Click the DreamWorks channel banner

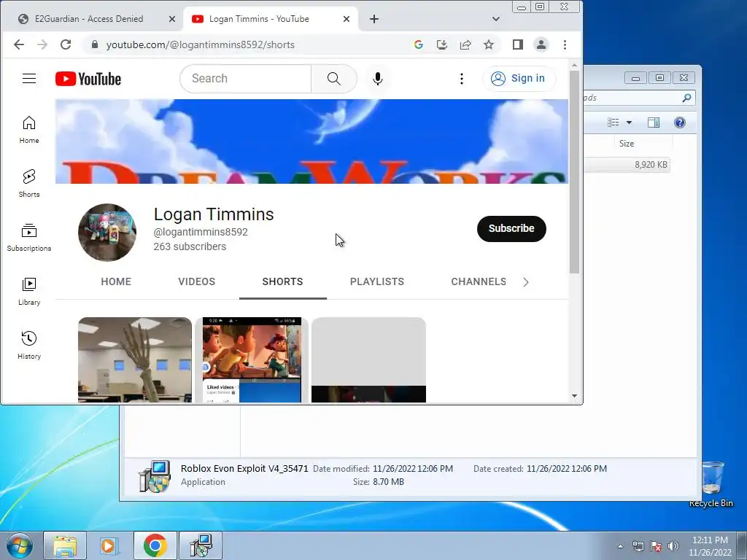pos(311,141)
